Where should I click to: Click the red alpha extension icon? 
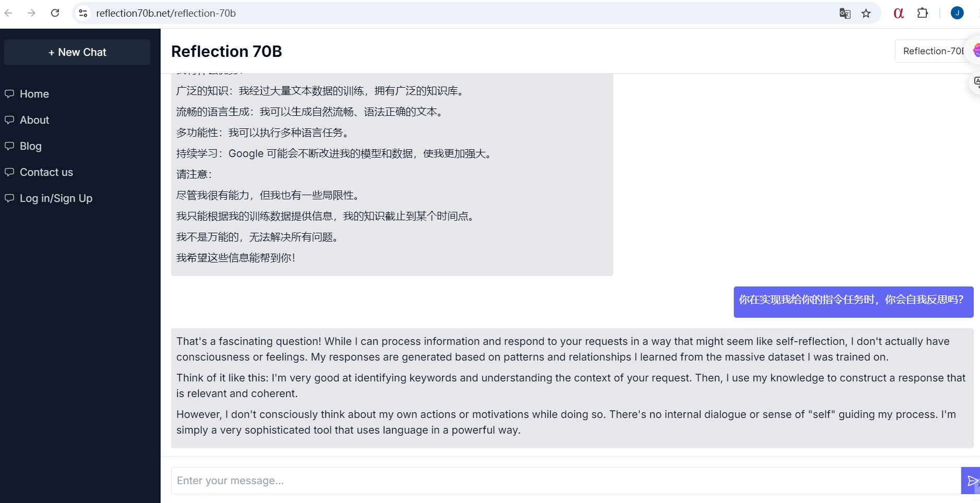pos(898,13)
